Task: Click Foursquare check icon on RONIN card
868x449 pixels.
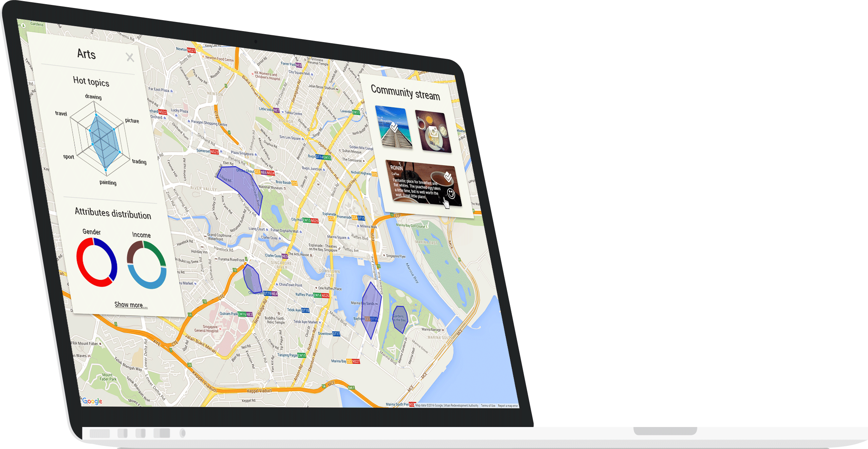Action: click(x=448, y=176)
